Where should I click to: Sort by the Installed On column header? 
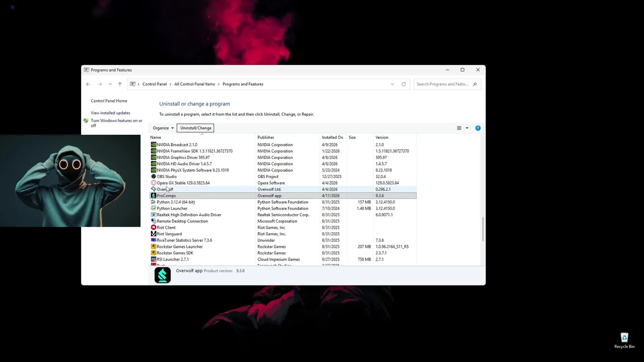[x=334, y=137]
